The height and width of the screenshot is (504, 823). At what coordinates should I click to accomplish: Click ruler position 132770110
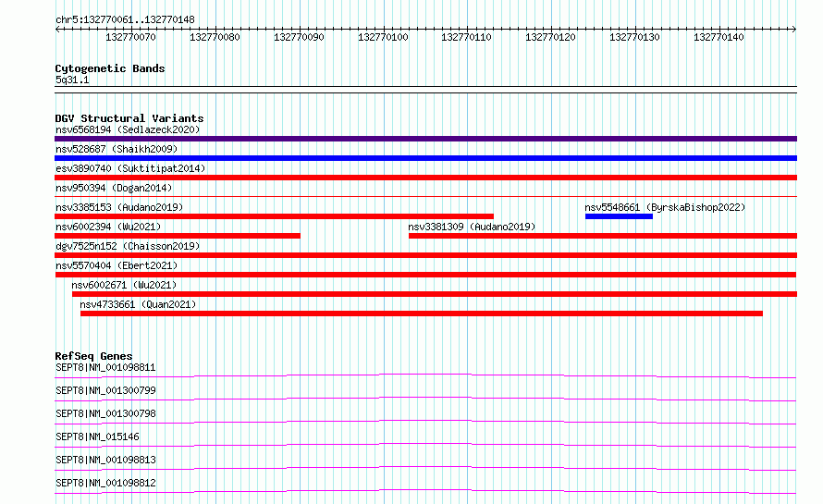pos(466,37)
